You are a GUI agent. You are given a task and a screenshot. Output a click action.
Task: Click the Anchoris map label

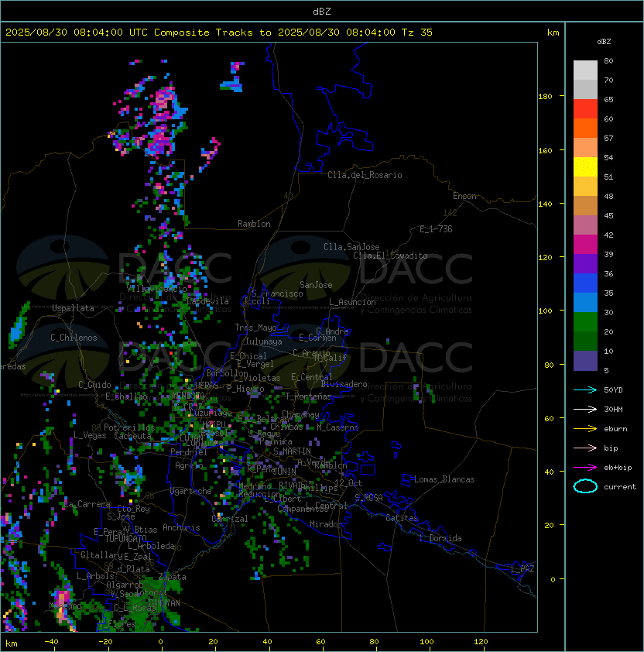(x=181, y=527)
